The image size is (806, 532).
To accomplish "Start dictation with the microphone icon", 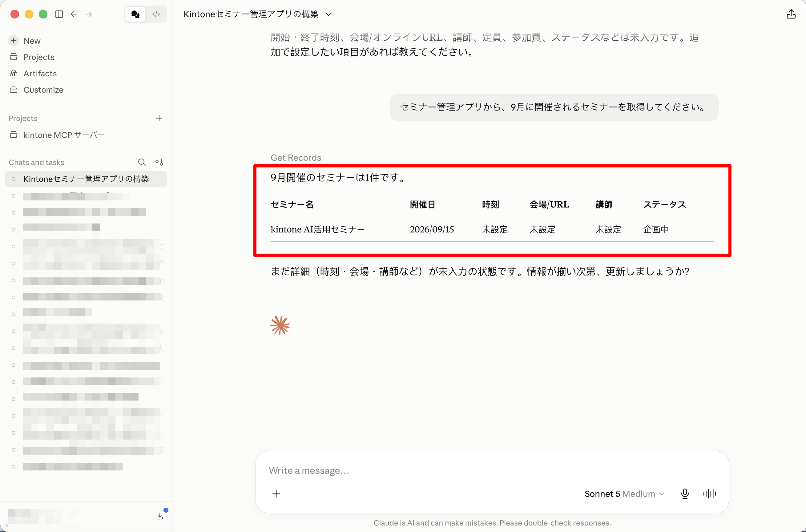I will coord(685,494).
